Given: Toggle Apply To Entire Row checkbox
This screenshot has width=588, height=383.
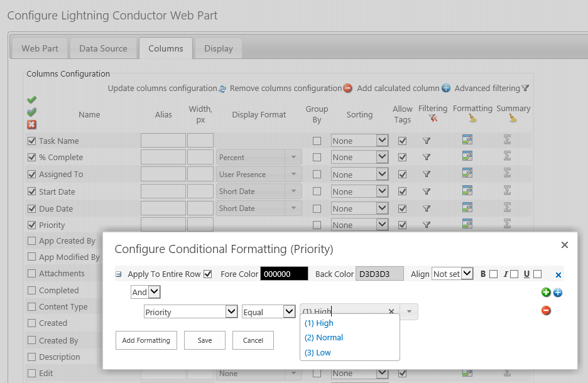Looking at the screenshot, I should click(208, 274).
